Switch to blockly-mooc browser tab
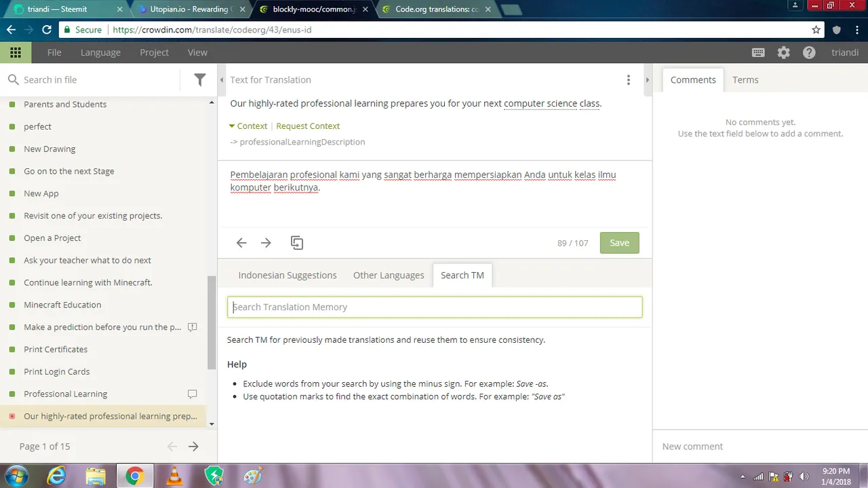The height and width of the screenshot is (488, 868). tap(312, 10)
